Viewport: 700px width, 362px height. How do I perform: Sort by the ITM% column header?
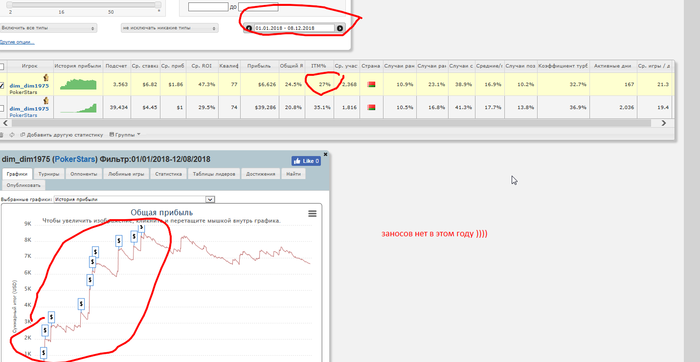coord(319,66)
